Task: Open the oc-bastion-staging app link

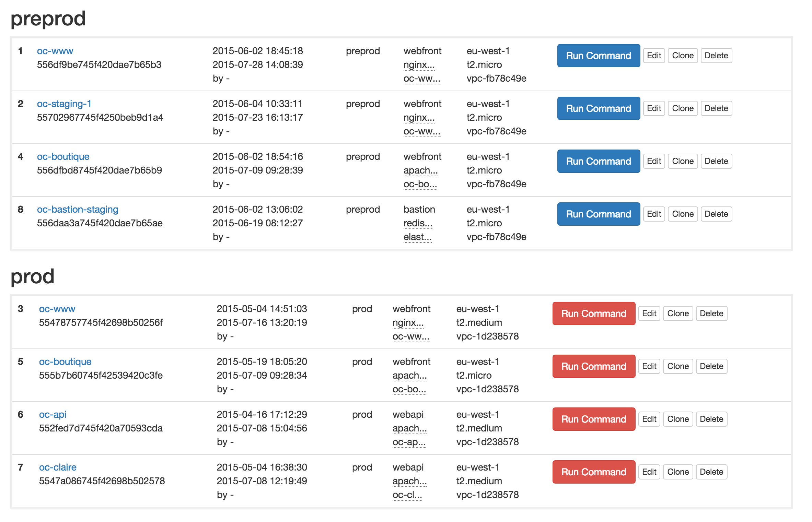Action: (78, 210)
